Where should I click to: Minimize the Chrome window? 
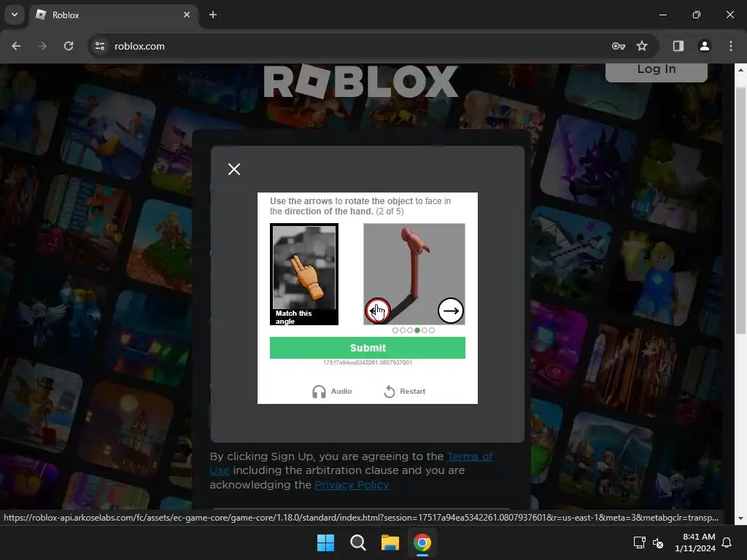pos(662,15)
